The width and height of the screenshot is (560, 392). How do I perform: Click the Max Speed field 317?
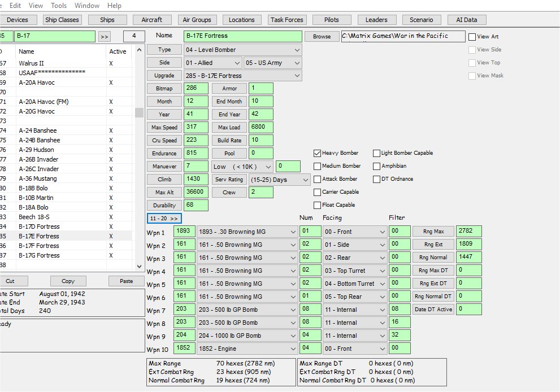(196, 127)
